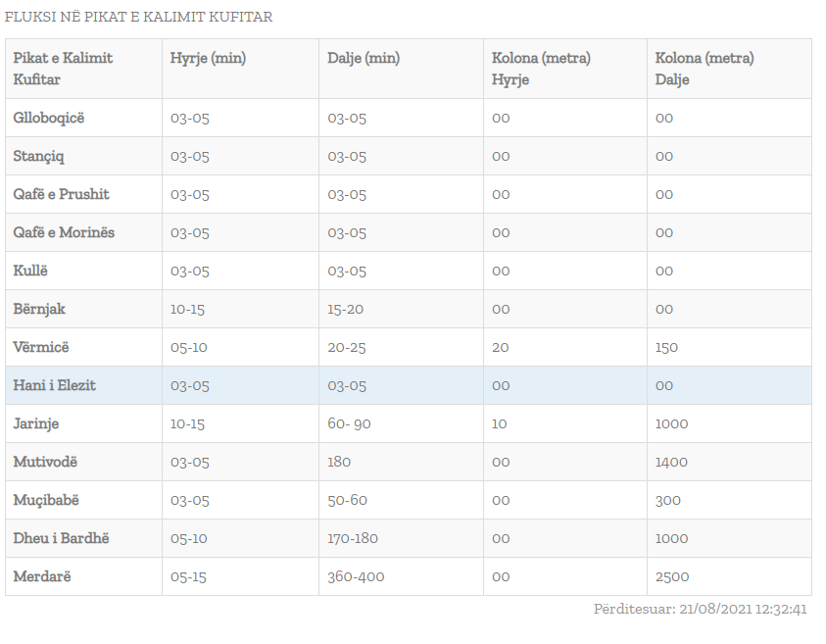Click the Vërmicë row label
This screenshot has width=826, height=644.
[41, 347]
